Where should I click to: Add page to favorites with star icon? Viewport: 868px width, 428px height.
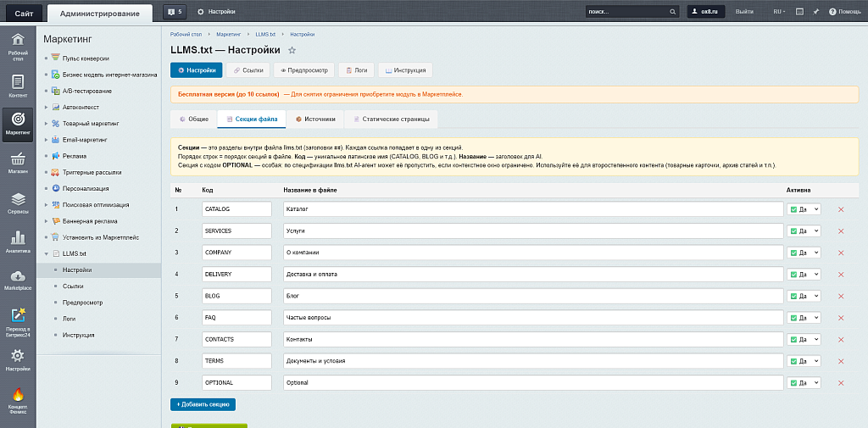coord(292,51)
